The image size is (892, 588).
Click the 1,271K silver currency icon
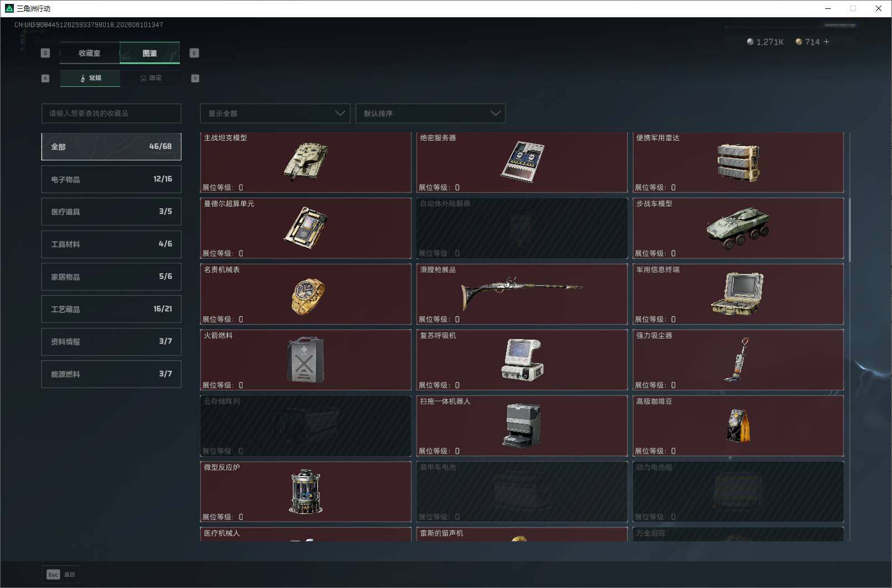coord(750,42)
